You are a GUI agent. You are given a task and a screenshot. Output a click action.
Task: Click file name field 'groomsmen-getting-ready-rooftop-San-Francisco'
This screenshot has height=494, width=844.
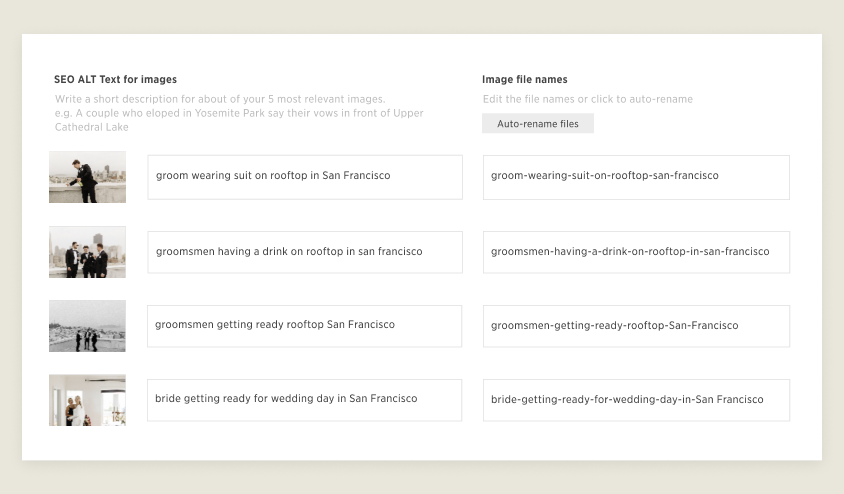636,326
